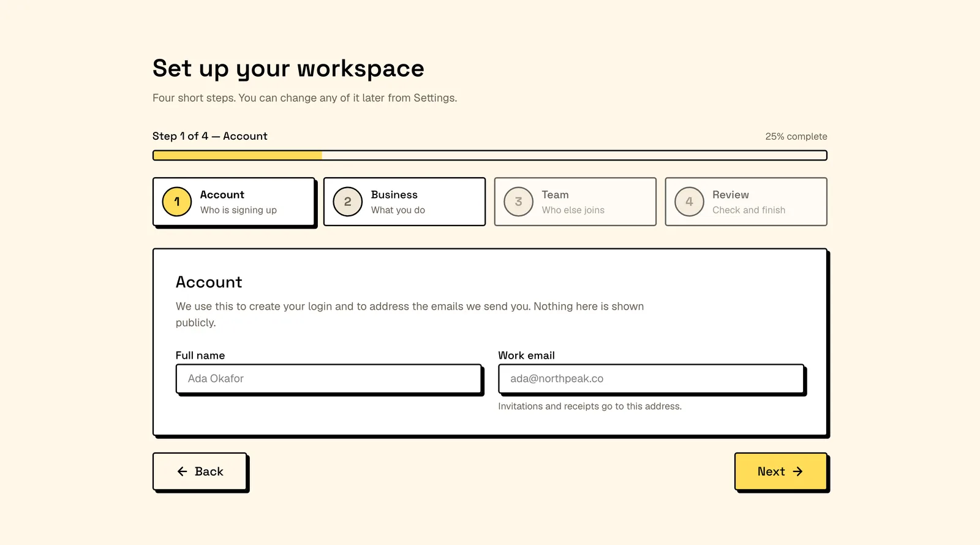Click the left arrow icon on Back
The height and width of the screenshot is (545, 980).
(182, 471)
